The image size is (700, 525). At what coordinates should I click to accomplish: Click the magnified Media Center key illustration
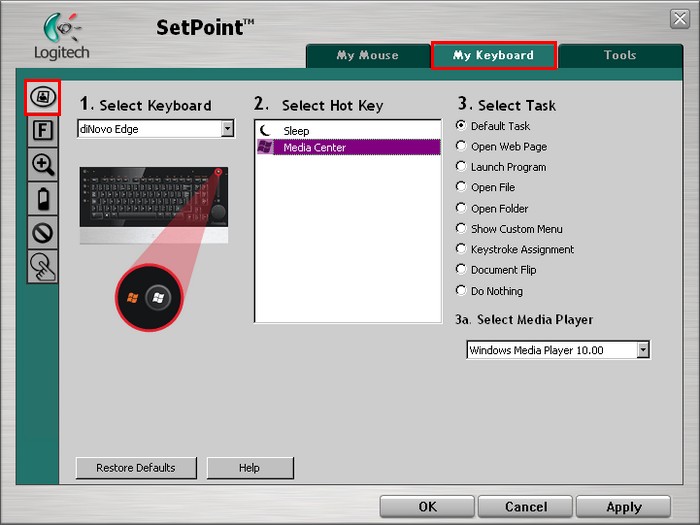click(x=149, y=297)
